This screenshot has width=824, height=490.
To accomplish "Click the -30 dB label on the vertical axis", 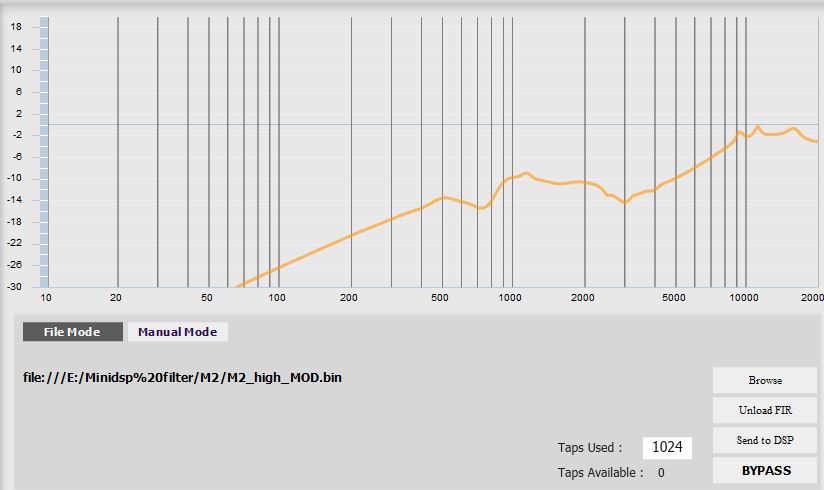I will (14, 287).
